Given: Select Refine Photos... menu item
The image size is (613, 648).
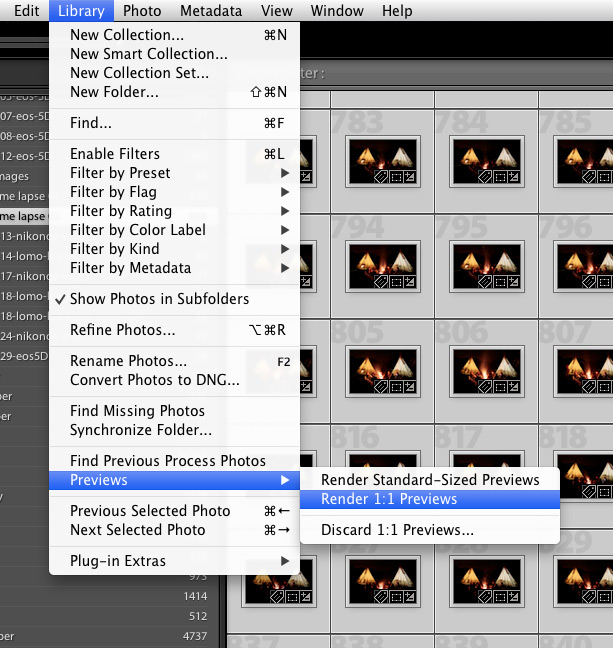Looking at the screenshot, I should [174, 330].
